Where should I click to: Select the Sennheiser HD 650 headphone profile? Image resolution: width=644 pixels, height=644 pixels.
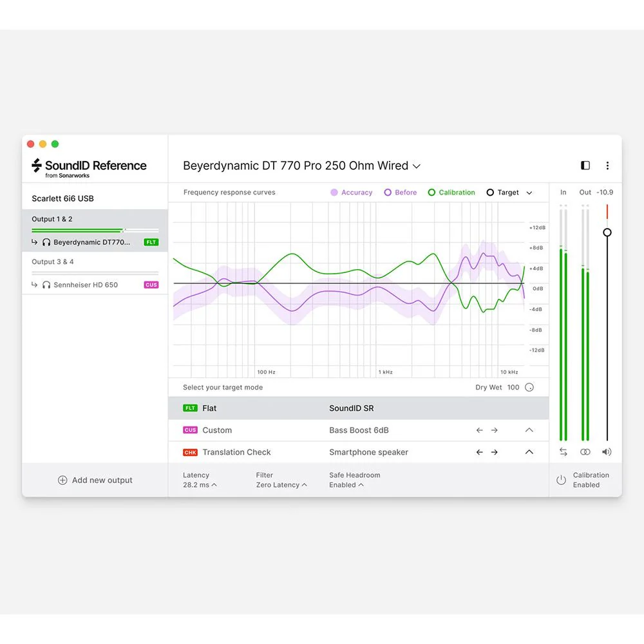pos(86,285)
